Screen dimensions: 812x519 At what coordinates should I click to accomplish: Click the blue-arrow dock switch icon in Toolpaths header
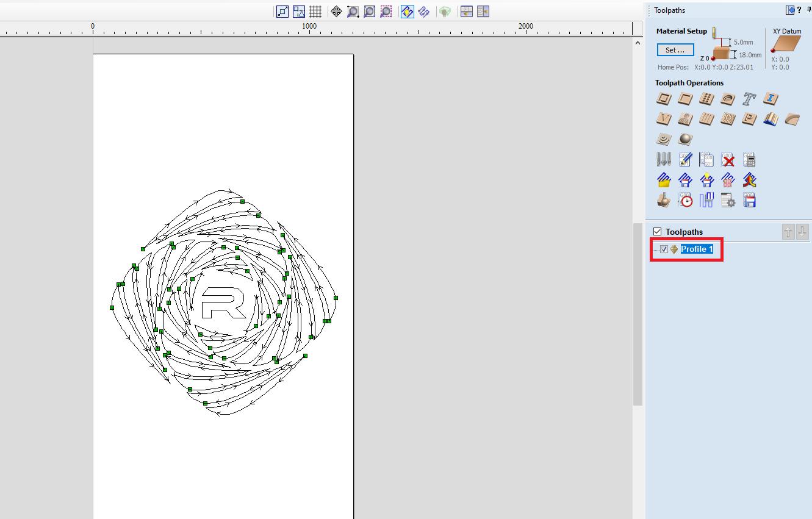(790, 10)
